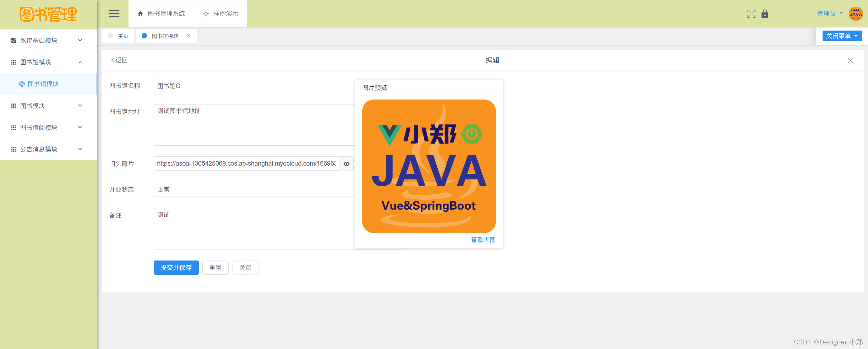868x349 pixels.
Task: Click the 编辑 panel title
Action: pos(492,60)
